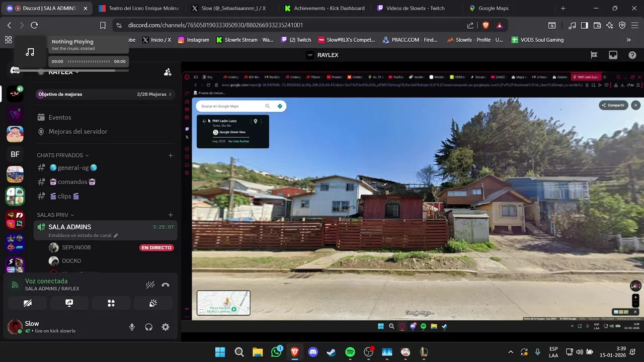The image size is (644, 362).
Task: Collapse the CHATS PRIVADOS category
Action: [x=62, y=155]
